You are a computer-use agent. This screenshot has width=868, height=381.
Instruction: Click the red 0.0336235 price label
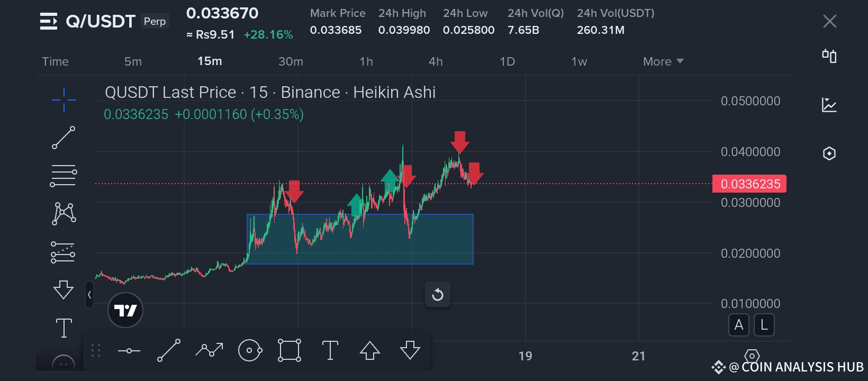[x=749, y=184]
